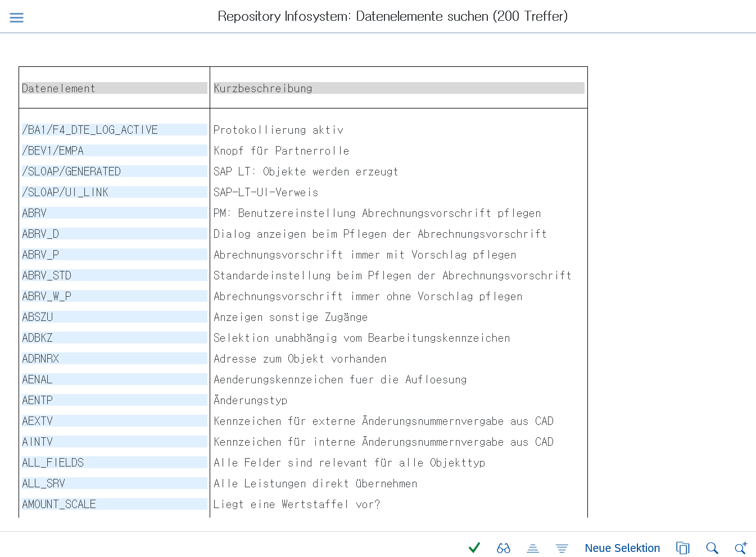The image size is (756, 557).
Task: Select data element /BA1/F4_DTE_LOG_ACTIVE
Action: pyautogui.click(x=115, y=130)
